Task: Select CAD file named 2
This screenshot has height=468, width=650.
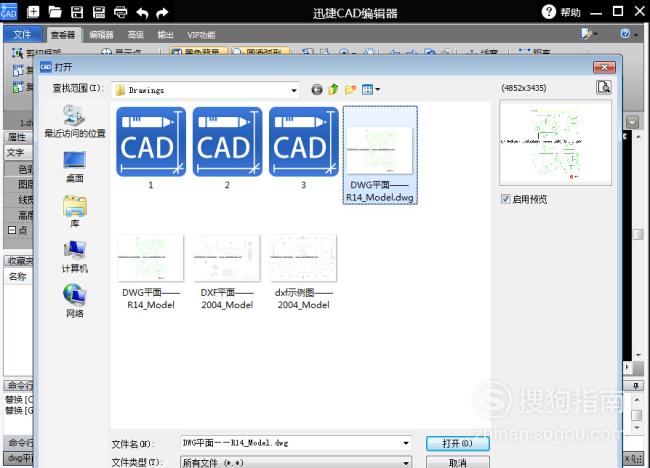Action: [227, 148]
